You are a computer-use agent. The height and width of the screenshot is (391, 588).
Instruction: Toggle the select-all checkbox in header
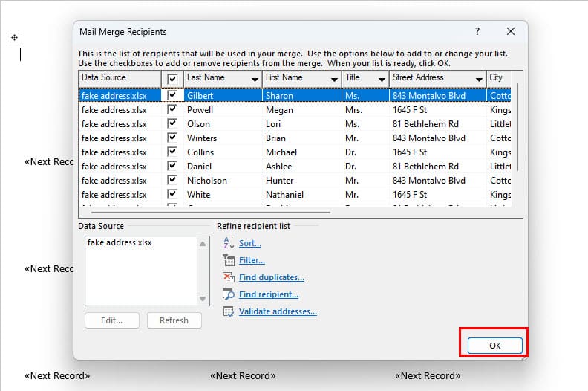tap(172, 79)
